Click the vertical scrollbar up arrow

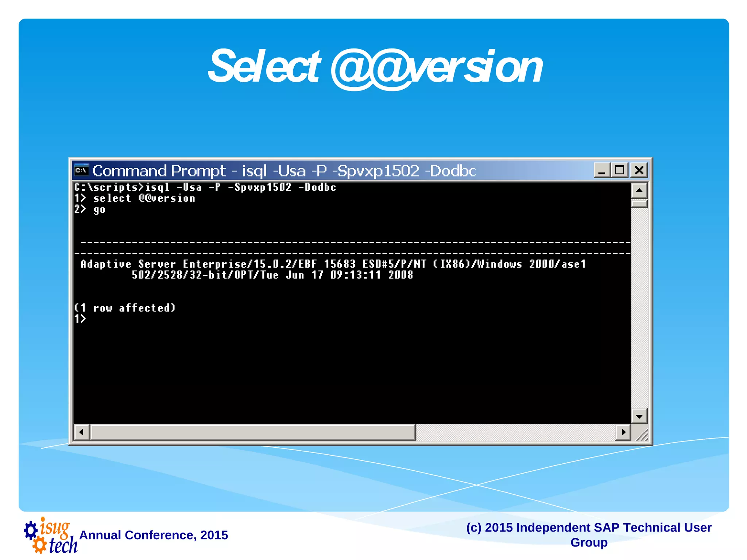639,190
